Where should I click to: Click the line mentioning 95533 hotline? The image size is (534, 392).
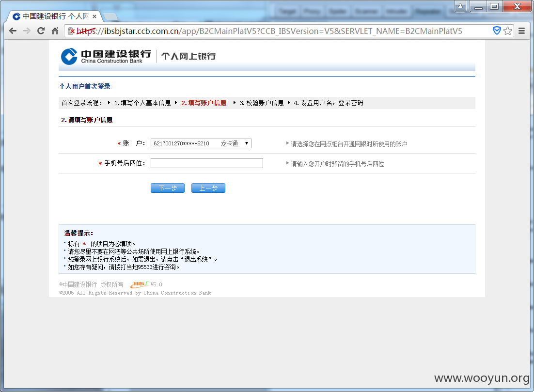coord(123,267)
